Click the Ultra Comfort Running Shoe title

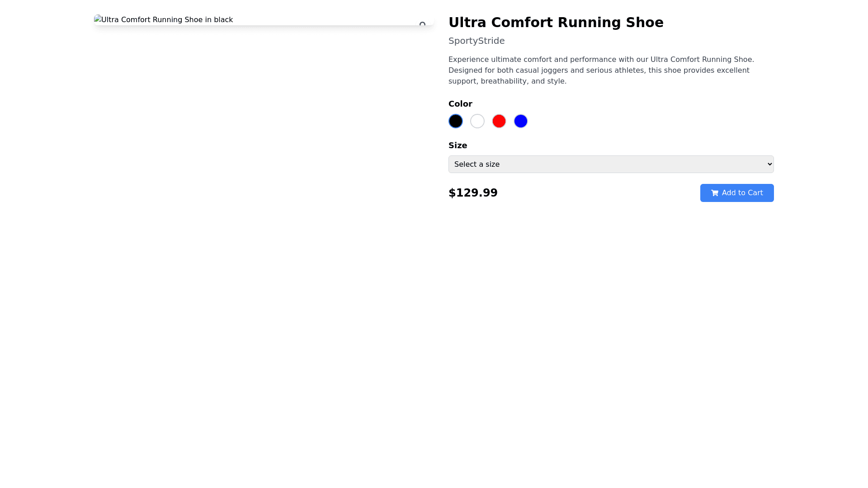click(x=556, y=23)
